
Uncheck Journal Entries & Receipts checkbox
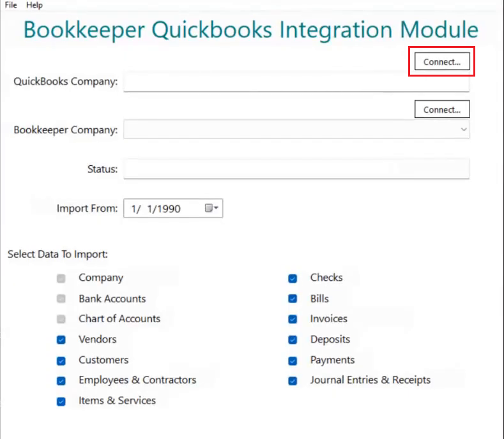(293, 381)
